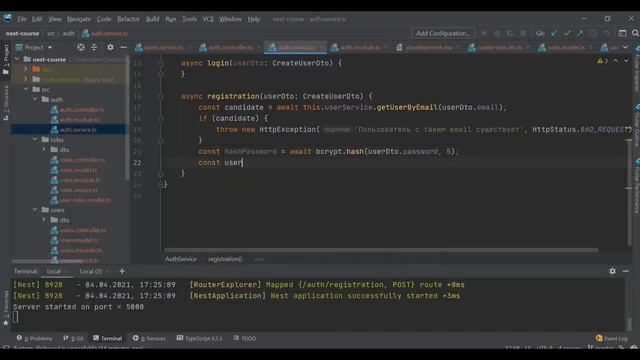Viewport: 640px width, 360px height.
Task: Click the TypeScript 4.2.3 status widget
Action: coord(200,338)
